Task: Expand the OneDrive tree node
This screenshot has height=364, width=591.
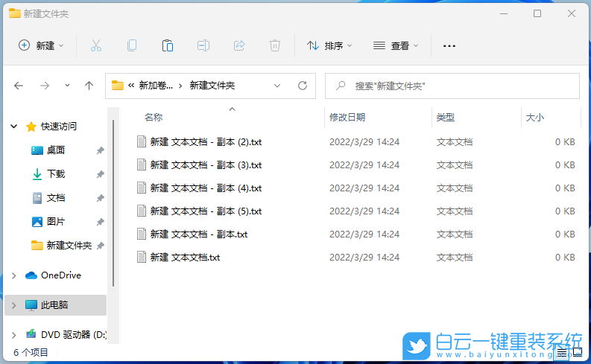Action: click(x=14, y=275)
